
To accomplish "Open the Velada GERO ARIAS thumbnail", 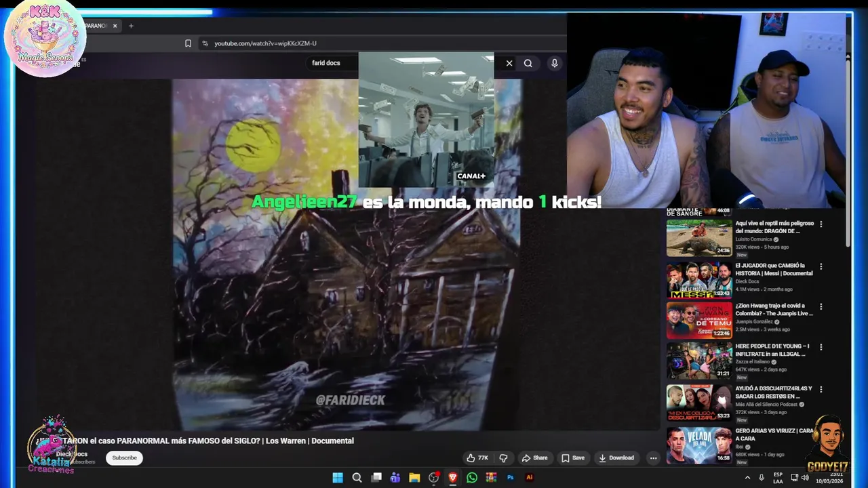I will 699,445.
